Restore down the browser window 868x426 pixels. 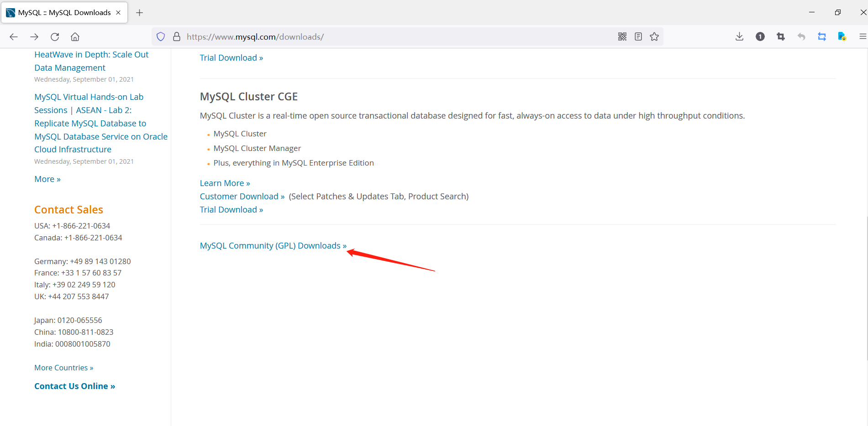coord(837,12)
